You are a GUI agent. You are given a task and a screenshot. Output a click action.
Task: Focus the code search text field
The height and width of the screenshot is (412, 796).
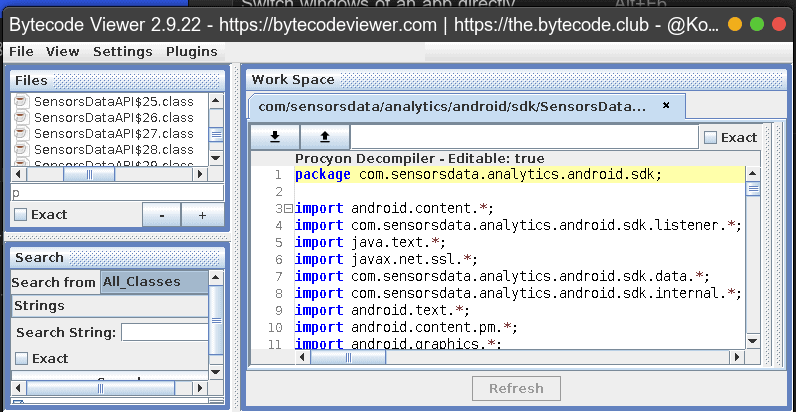tap(524, 137)
